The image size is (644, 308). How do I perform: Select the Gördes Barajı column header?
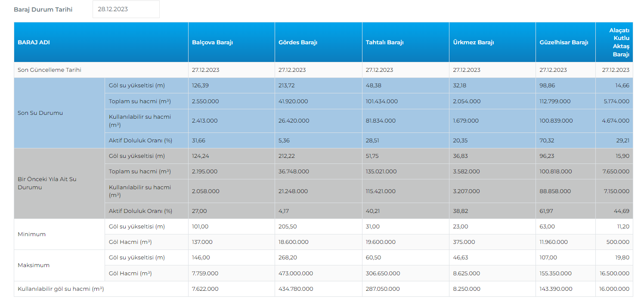click(298, 43)
